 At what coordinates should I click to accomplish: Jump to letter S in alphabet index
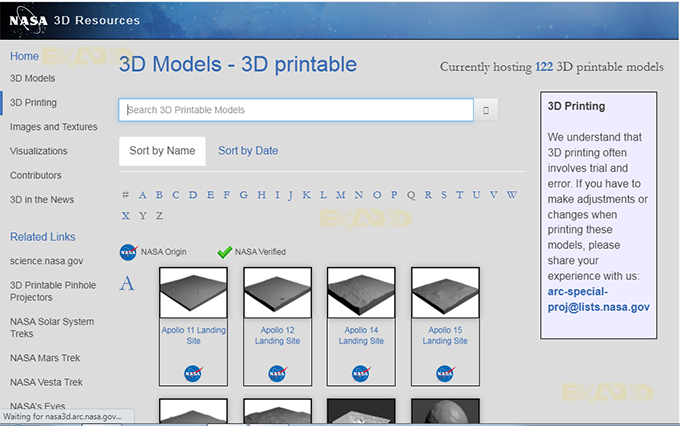coord(444,195)
